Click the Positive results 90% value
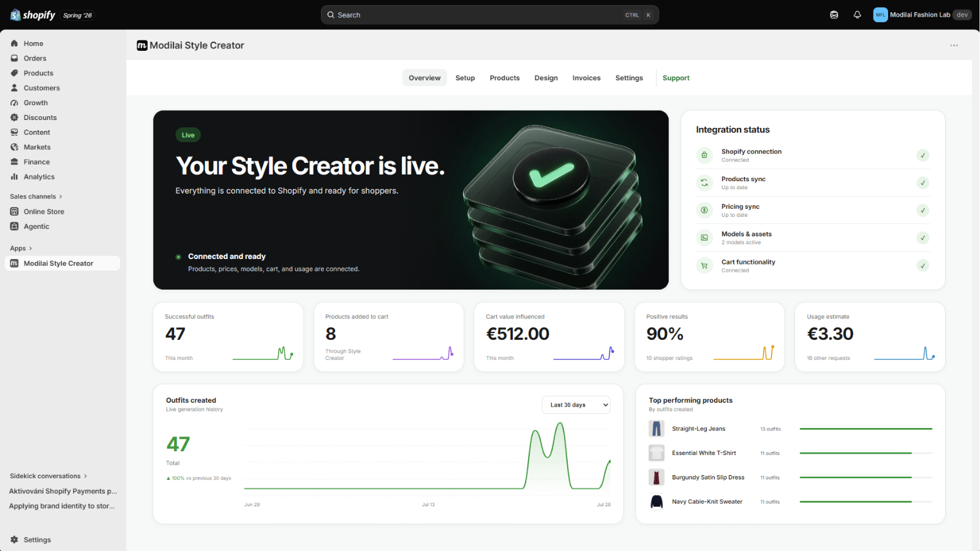Viewport: 980px width, 551px height. coord(665,334)
